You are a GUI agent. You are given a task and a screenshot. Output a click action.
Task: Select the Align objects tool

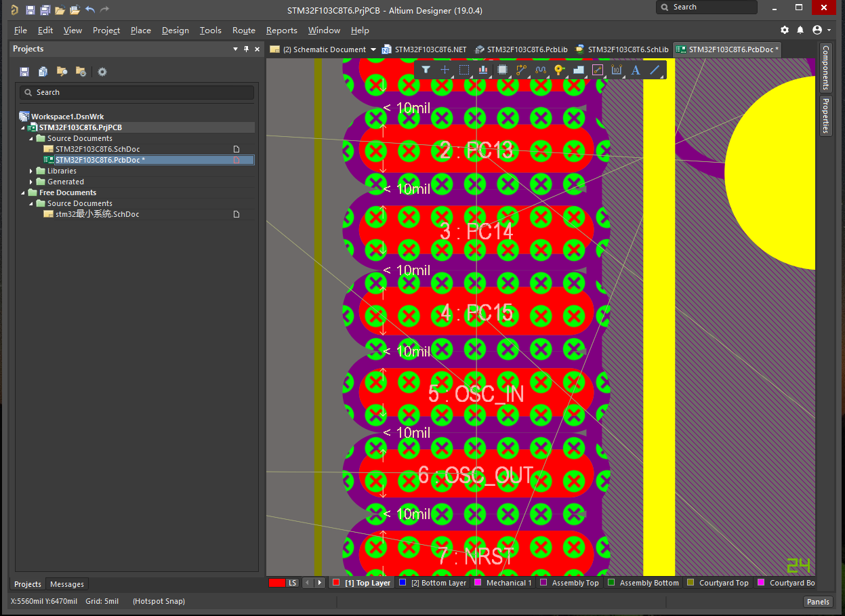483,70
